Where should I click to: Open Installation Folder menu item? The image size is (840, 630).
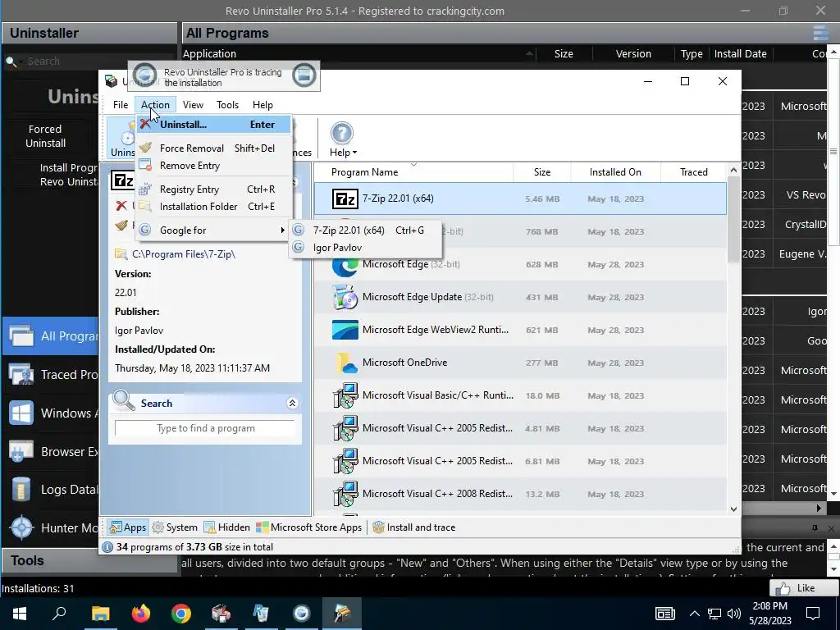coord(214,206)
